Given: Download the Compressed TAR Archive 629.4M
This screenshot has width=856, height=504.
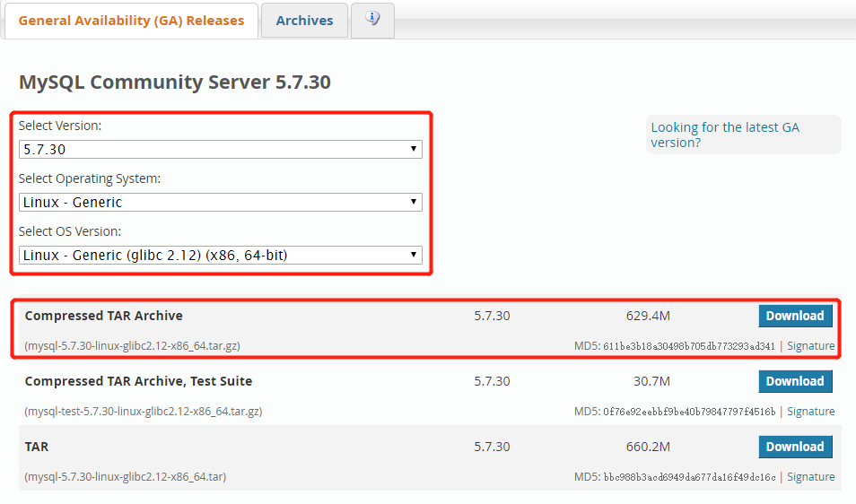Looking at the screenshot, I should click(795, 316).
